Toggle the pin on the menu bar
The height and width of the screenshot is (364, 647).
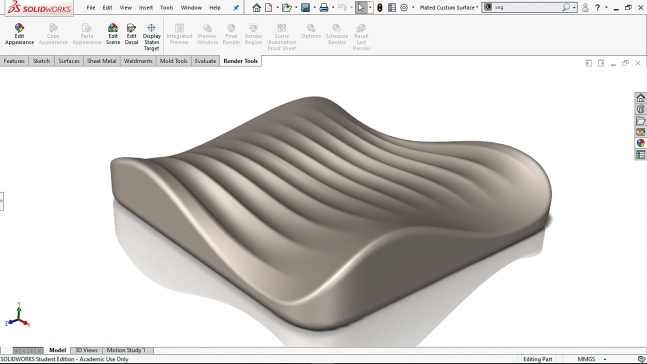[x=236, y=7]
